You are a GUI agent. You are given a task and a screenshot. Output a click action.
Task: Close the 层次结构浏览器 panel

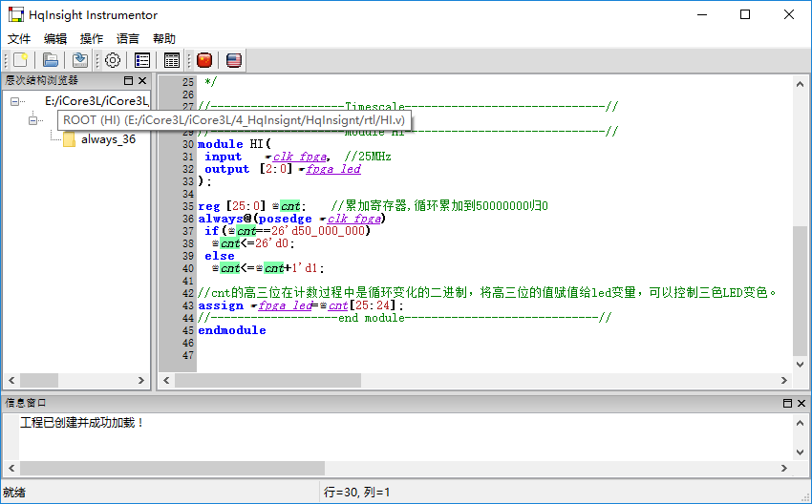coord(142,81)
